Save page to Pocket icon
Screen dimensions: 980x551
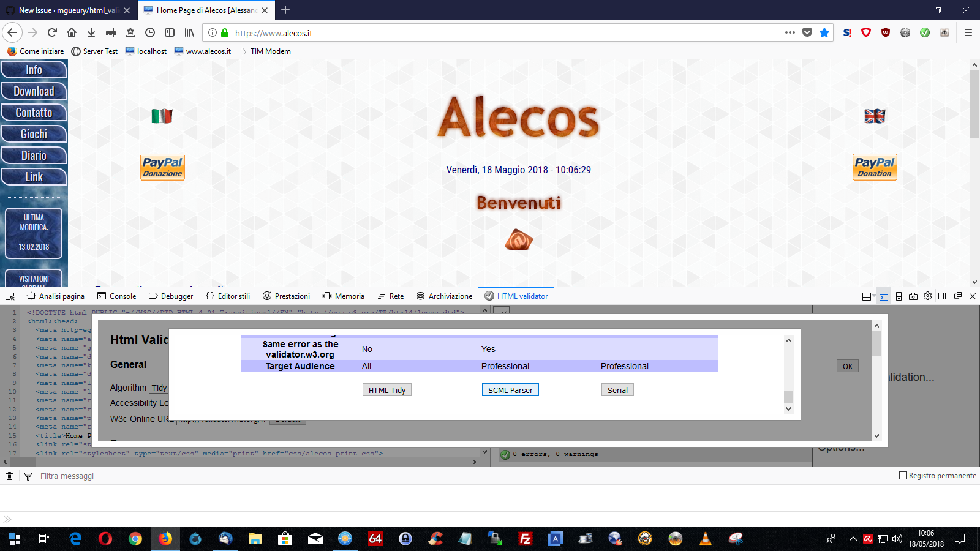coord(807,32)
